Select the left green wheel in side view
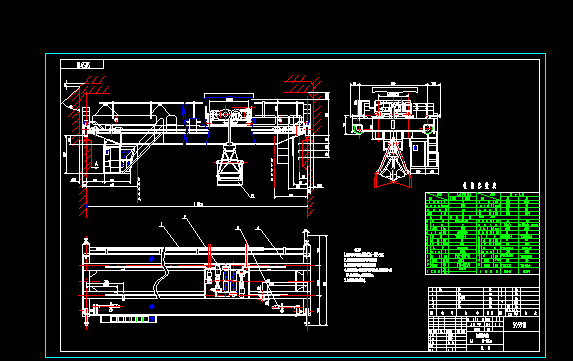This screenshot has width=573, height=361. (x=358, y=129)
